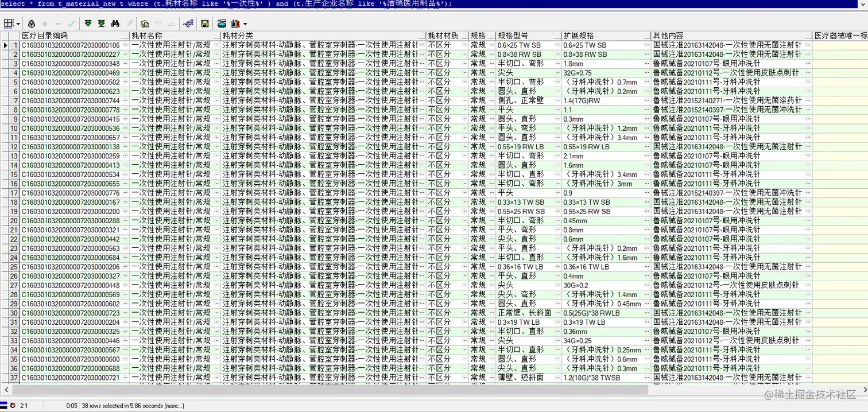Click the 34G×0.25 cell in row 33
Screen dimensions: 868x412
click(x=606, y=341)
